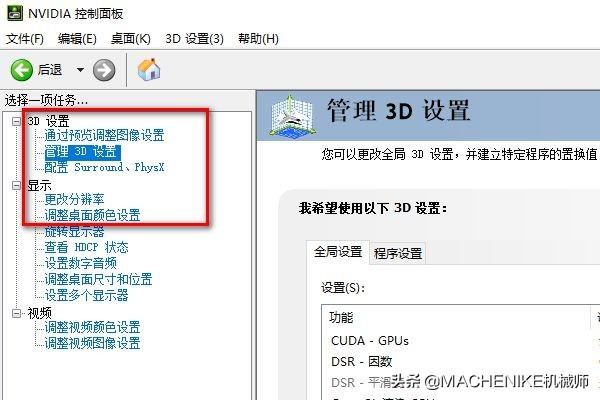Select 调整视频颜色设置 in the tree
The width and height of the screenshot is (600, 400).
92,327
